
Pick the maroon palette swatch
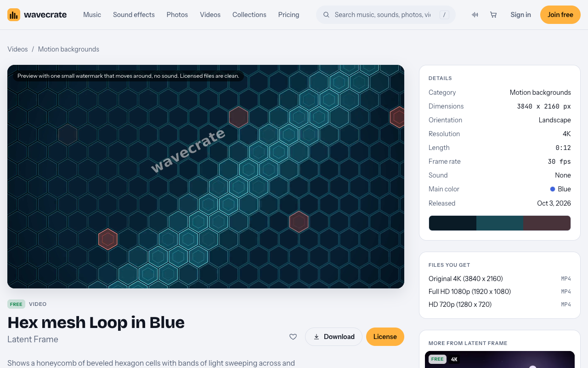(x=547, y=223)
